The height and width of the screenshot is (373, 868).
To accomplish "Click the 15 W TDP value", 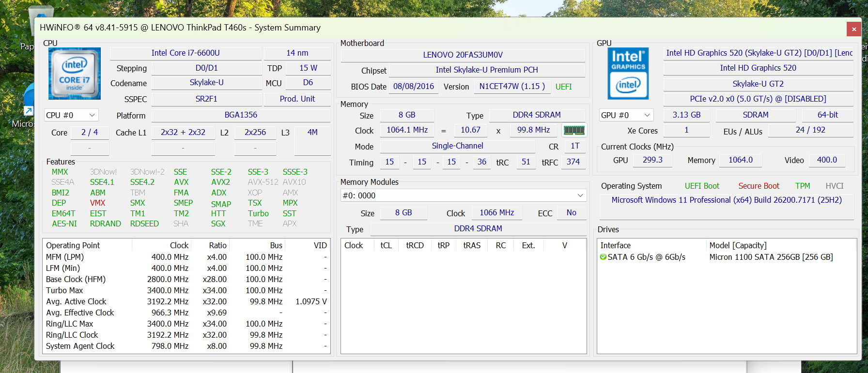I will coord(308,68).
